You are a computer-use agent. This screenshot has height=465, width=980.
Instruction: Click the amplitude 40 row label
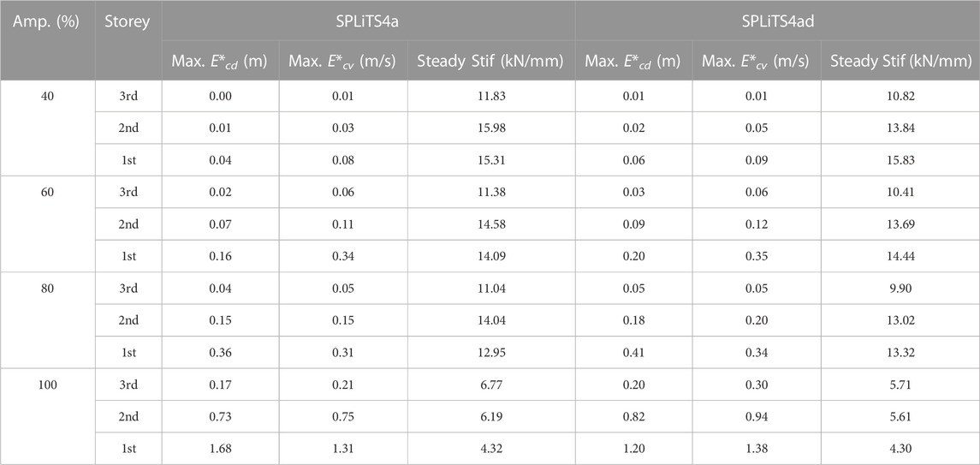click(47, 96)
